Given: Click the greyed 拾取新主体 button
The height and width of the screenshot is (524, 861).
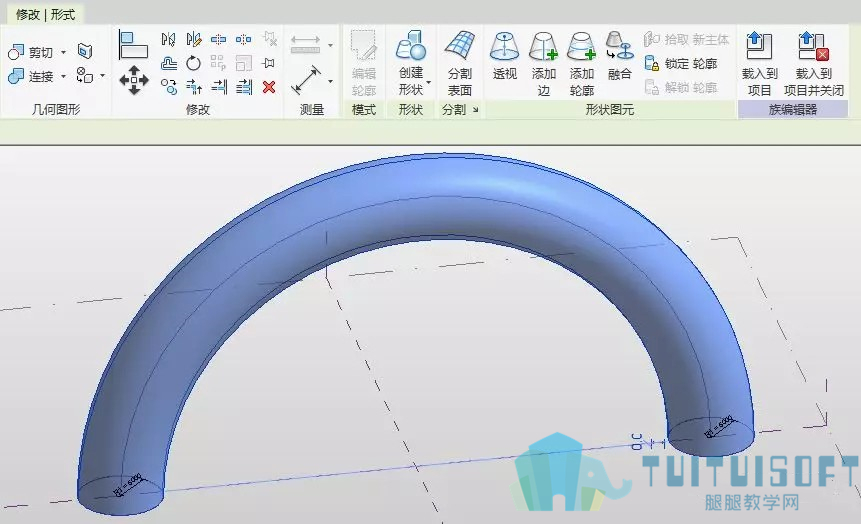Looking at the screenshot, I should pyautogui.click(x=686, y=40).
